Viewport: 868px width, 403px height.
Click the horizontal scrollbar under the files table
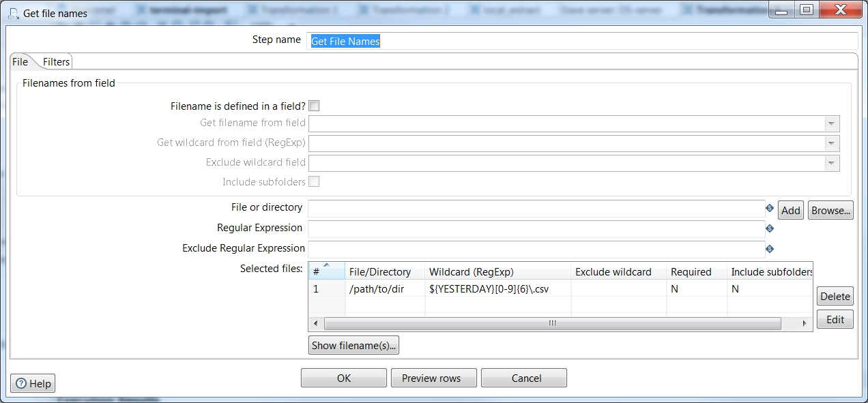[551, 323]
